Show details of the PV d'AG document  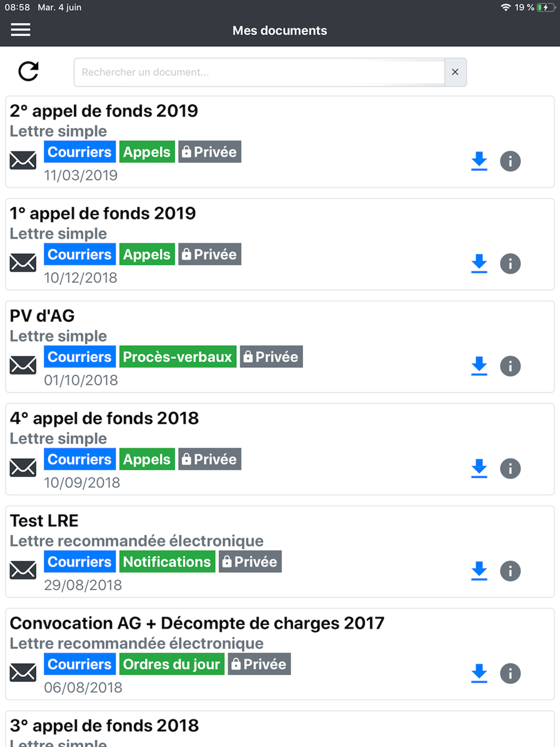(x=510, y=366)
